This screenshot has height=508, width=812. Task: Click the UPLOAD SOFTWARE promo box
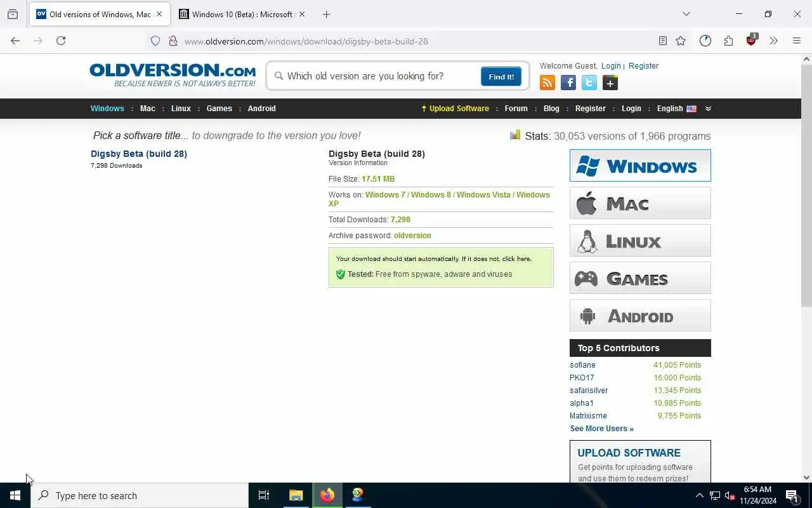point(640,462)
